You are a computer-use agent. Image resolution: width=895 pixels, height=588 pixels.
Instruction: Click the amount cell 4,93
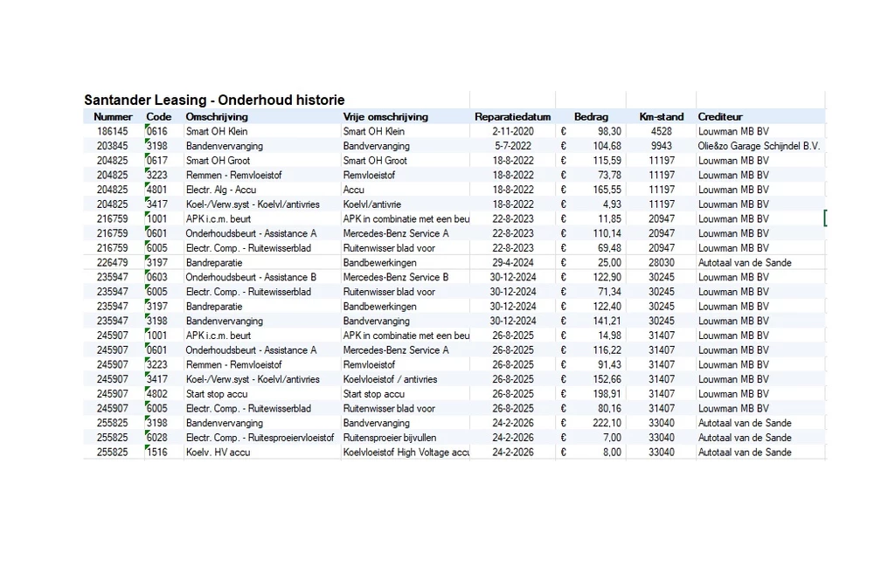(612, 204)
